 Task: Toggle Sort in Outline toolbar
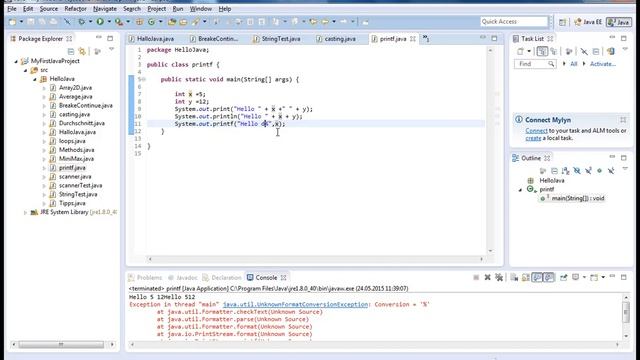[565, 171]
